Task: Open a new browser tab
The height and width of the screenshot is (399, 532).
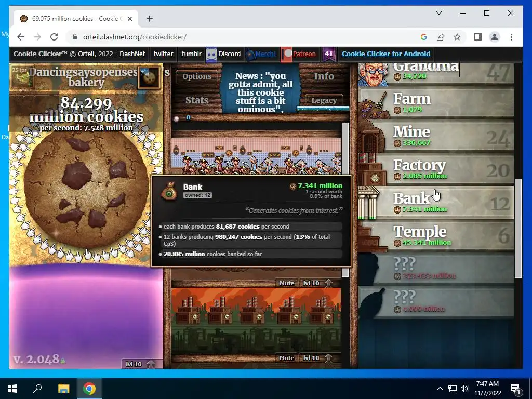Action: (x=150, y=19)
